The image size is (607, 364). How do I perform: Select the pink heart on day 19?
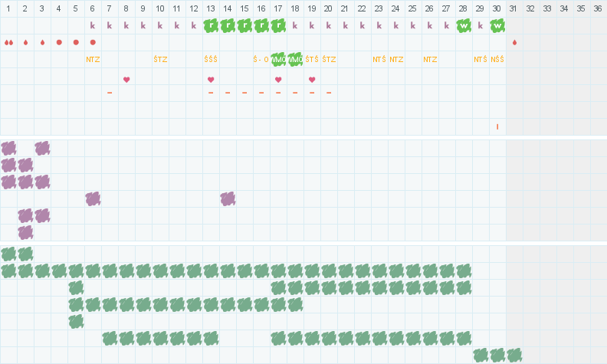pyautogui.click(x=312, y=79)
